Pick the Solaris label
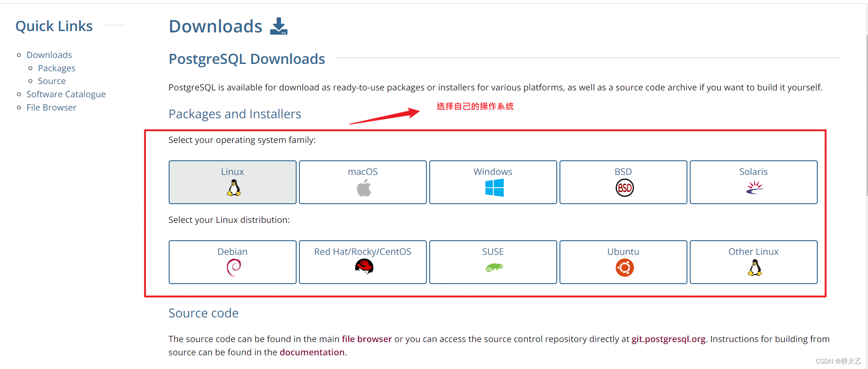The width and height of the screenshot is (868, 369). [x=753, y=172]
